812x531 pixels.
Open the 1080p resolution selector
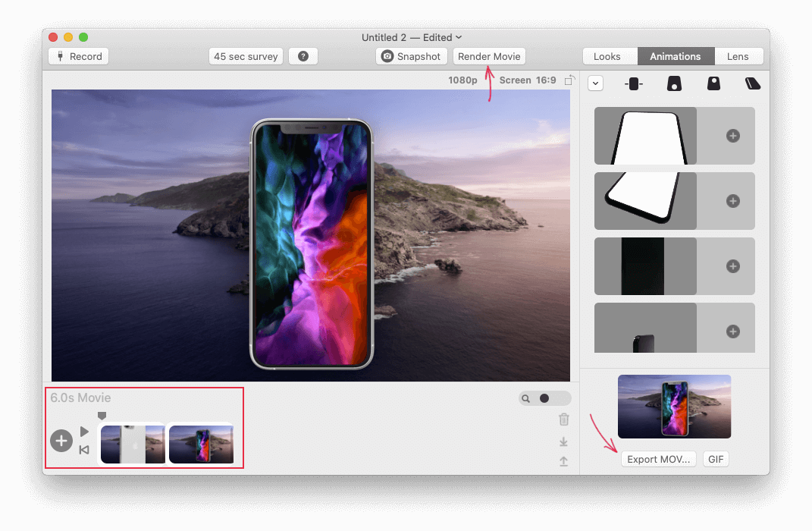coord(462,80)
